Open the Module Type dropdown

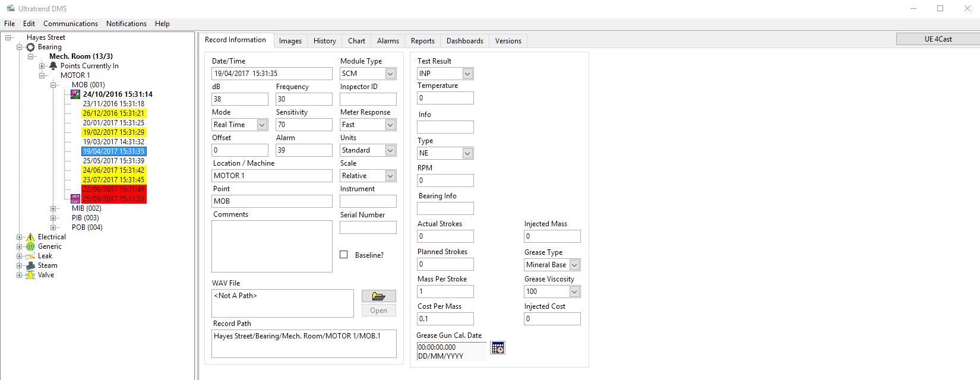390,74
